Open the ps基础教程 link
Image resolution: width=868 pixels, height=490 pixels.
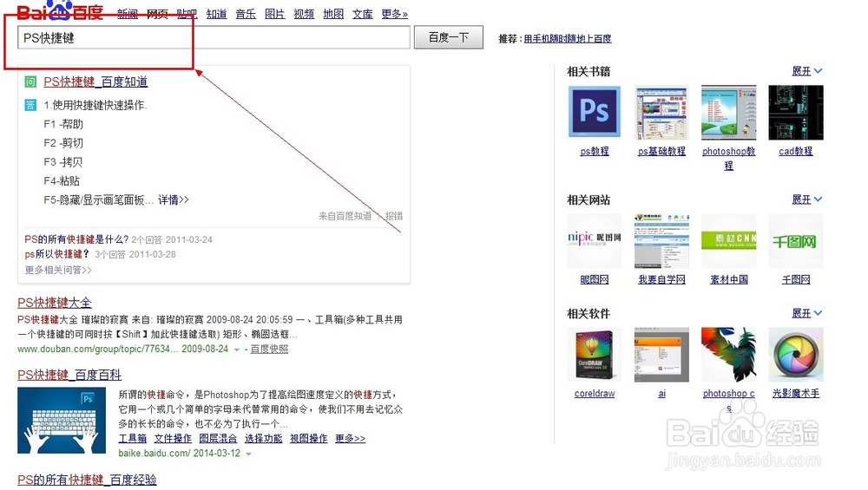[661, 151]
